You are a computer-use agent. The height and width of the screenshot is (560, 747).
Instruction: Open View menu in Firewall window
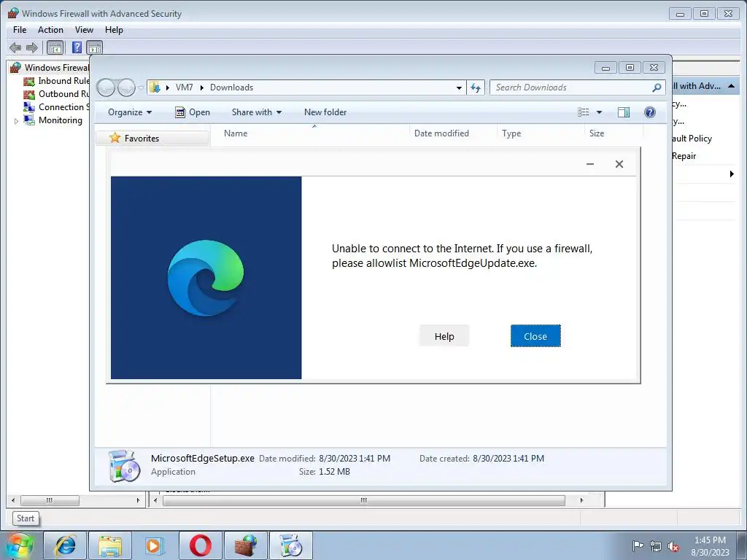point(84,30)
